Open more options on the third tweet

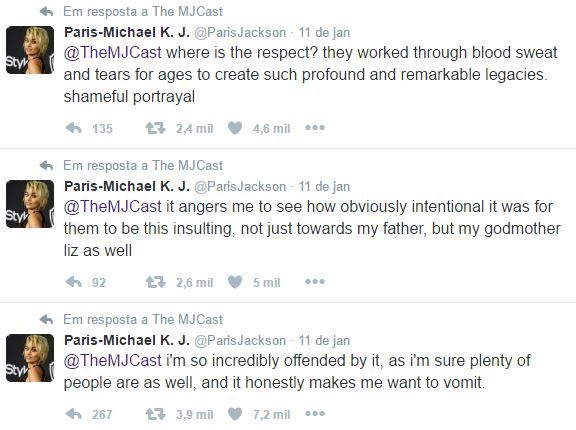pos(315,414)
